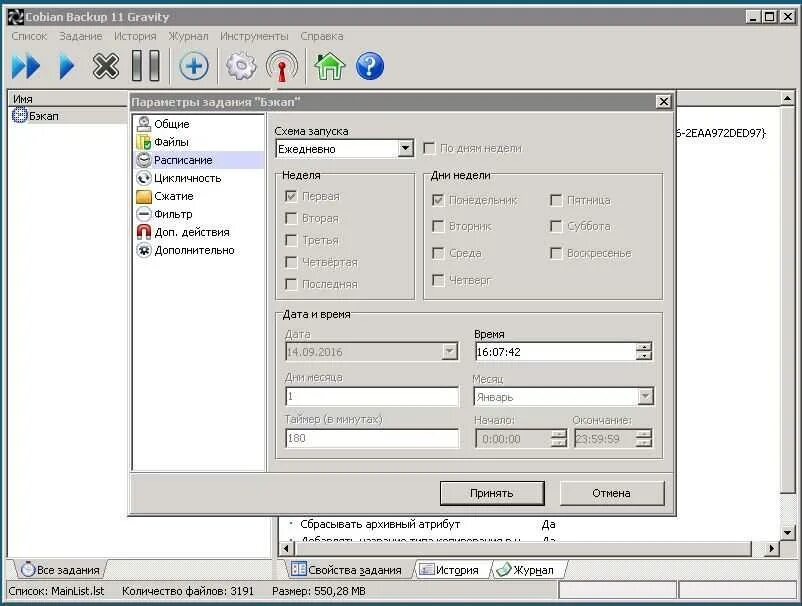Run all tasks with double-arrow icon
The width and height of the screenshot is (802, 606).
click(x=26, y=66)
